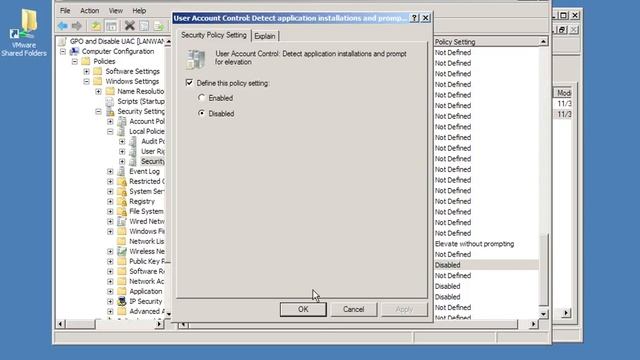Collapse the Windows Settings node
640x360 pixels.
pyautogui.click(x=87, y=81)
